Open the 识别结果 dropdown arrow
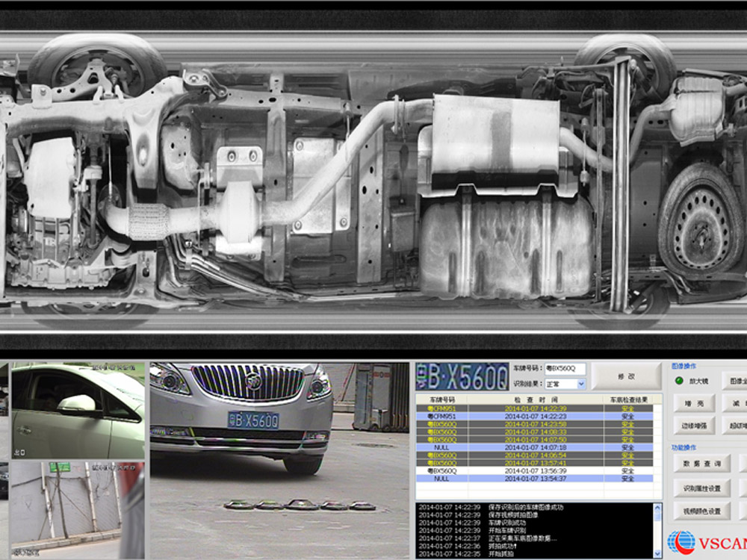Image resolution: width=747 pixels, height=560 pixels. click(581, 384)
